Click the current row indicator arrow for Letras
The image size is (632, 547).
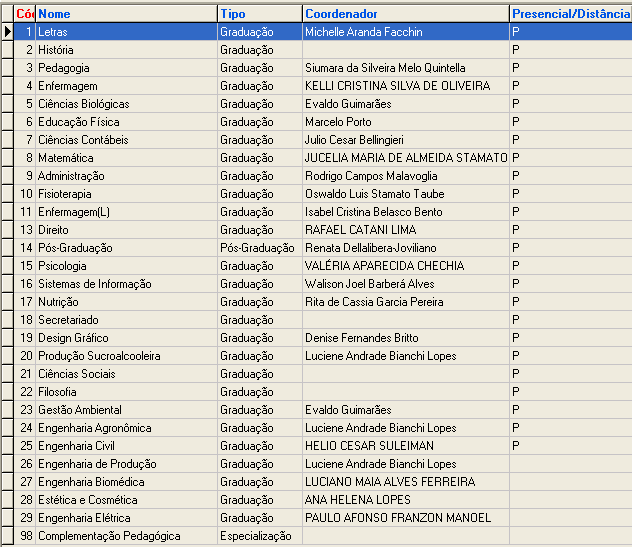click(x=8, y=32)
